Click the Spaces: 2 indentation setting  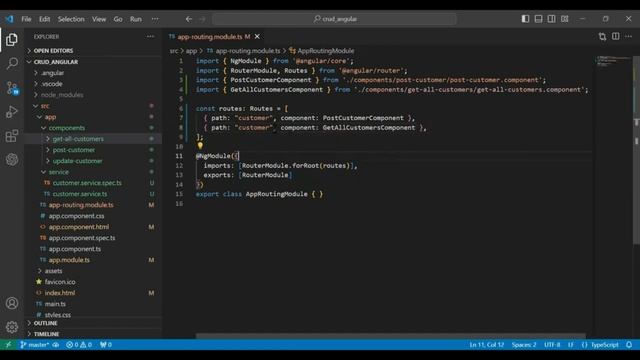click(524, 345)
